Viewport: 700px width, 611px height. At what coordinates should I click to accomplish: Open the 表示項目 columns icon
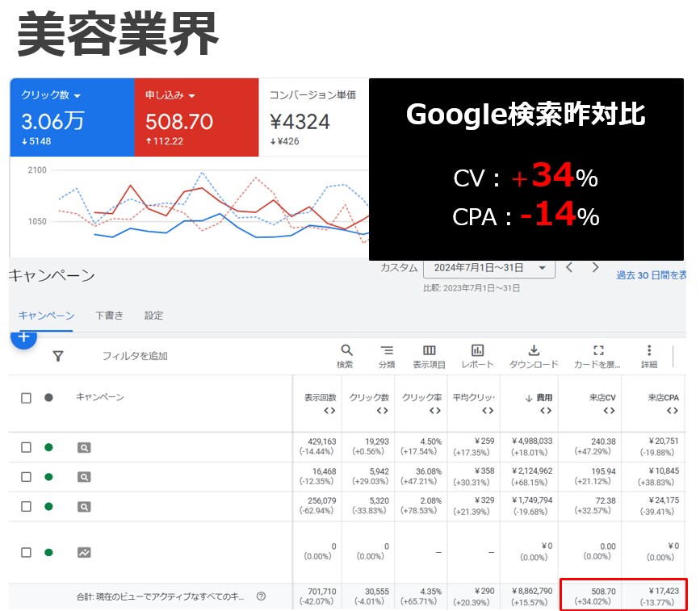(429, 350)
